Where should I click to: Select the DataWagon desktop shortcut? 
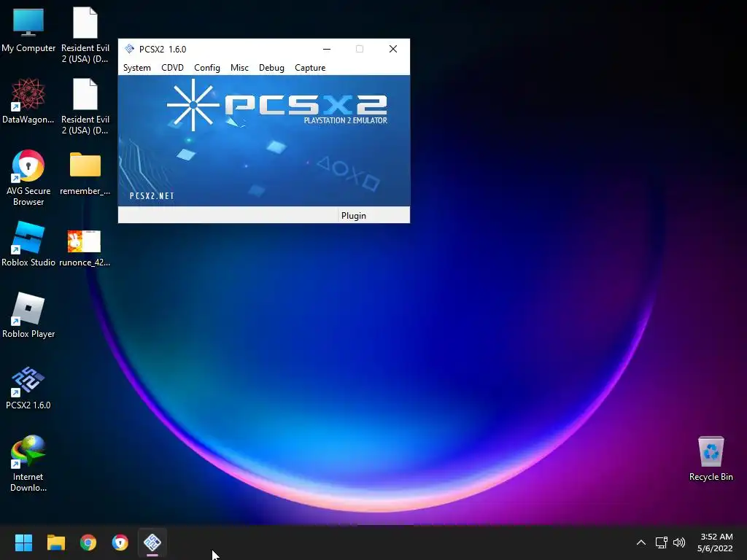(x=28, y=101)
